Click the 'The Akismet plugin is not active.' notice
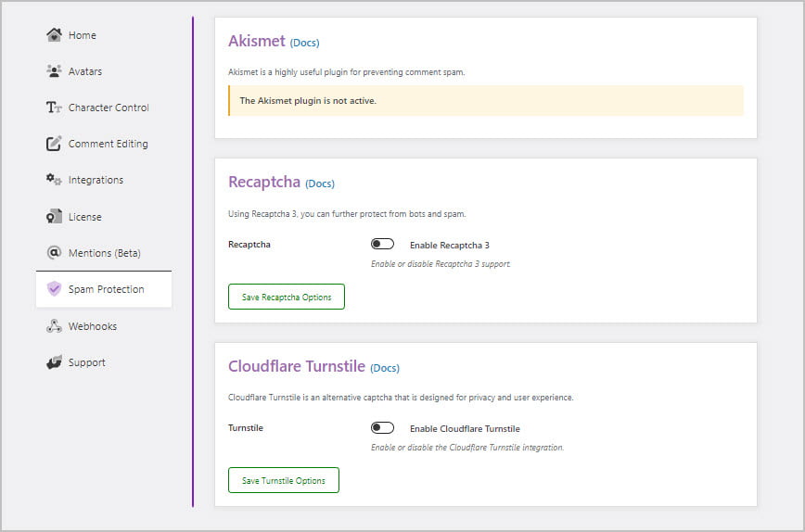This screenshot has height=532, width=805. (486, 100)
